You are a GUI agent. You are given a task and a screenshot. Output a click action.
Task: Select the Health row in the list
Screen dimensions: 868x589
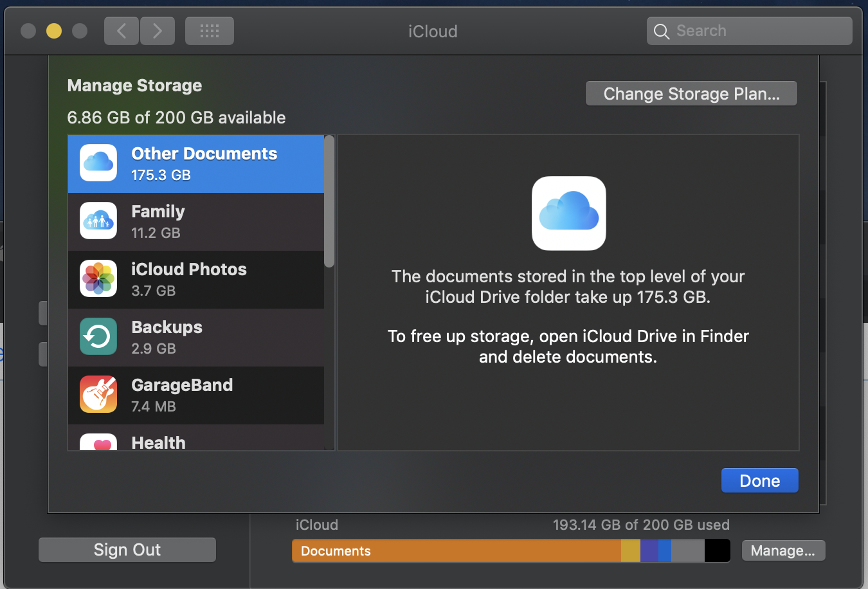pos(196,437)
